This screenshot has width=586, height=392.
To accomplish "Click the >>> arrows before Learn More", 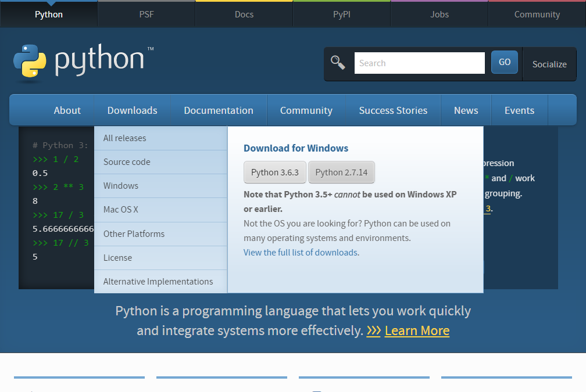I will point(373,331).
